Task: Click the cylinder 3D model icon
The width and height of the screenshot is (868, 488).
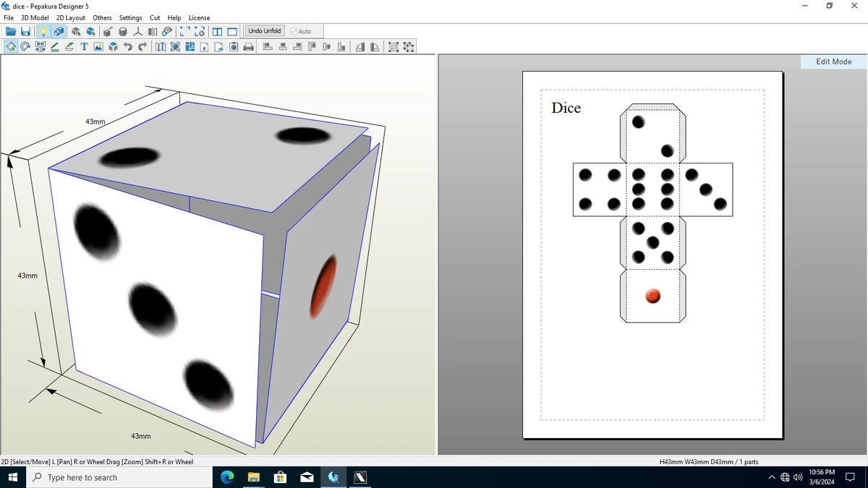Action: point(123,31)
